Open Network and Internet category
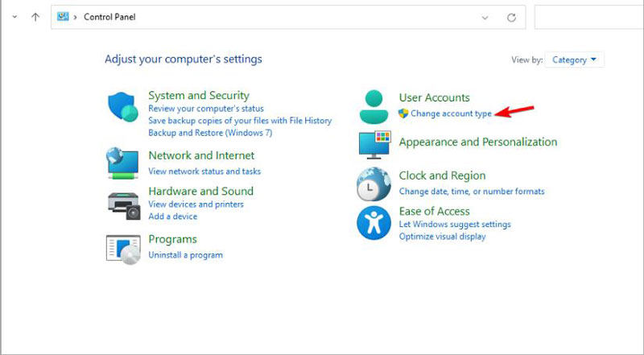 (x=201, y=155)
